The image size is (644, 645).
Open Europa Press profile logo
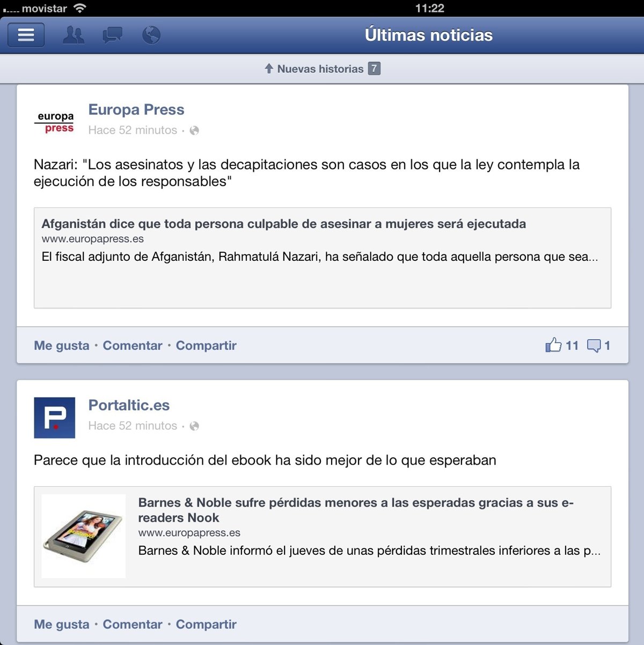coord(55,122)
